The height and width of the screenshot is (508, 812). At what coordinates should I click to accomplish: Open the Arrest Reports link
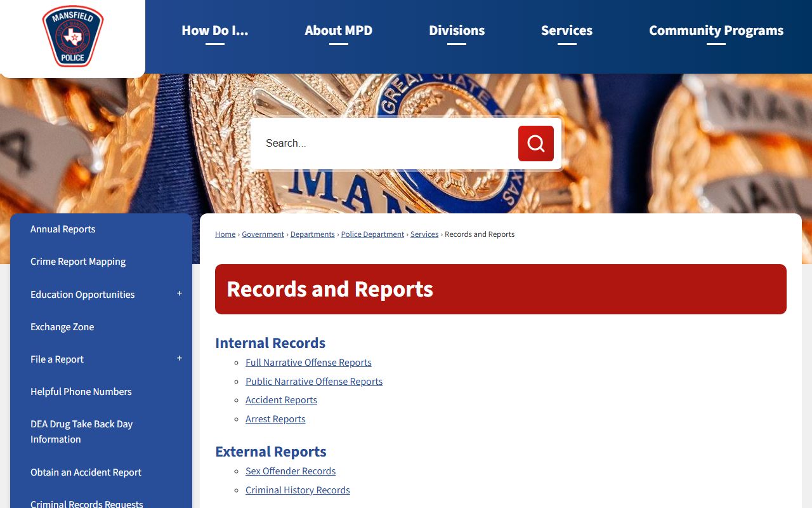click(275, 419)
